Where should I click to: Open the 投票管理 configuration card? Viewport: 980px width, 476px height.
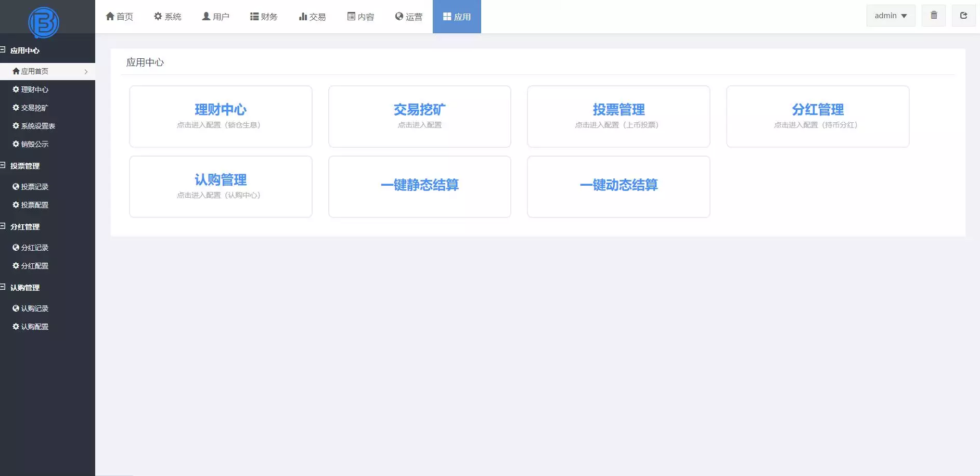click(x=618, y=116)
